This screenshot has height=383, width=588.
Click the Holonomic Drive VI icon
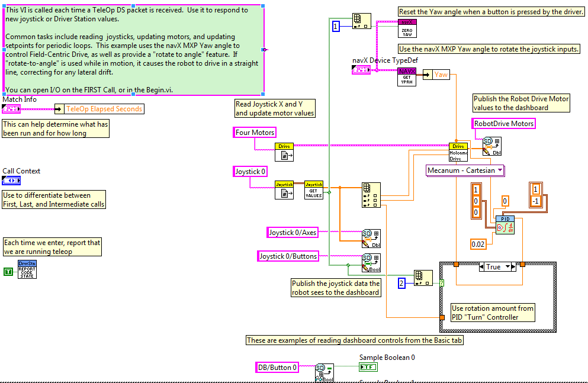coord(458,152)
